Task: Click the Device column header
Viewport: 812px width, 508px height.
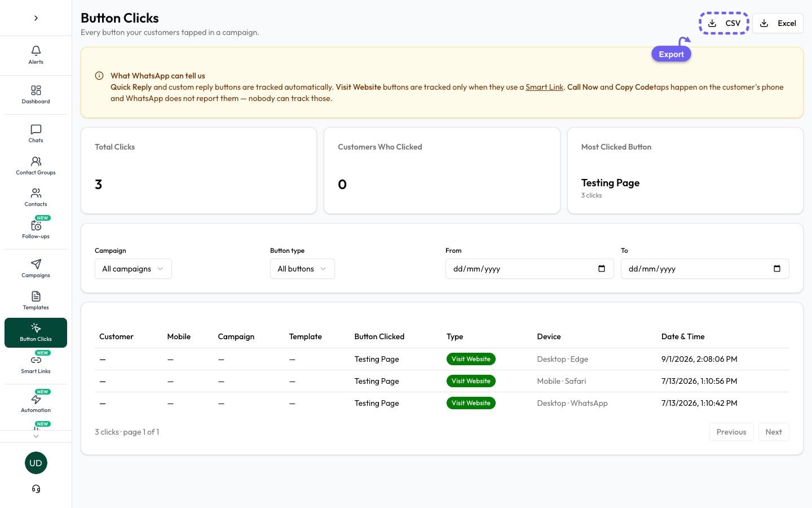Action: pos(549,336)
